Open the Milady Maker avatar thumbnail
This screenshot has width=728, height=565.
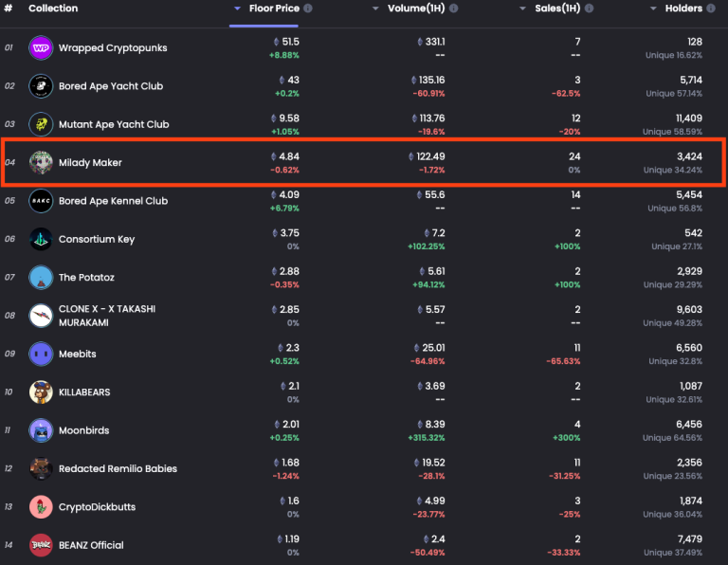[41, 163]
